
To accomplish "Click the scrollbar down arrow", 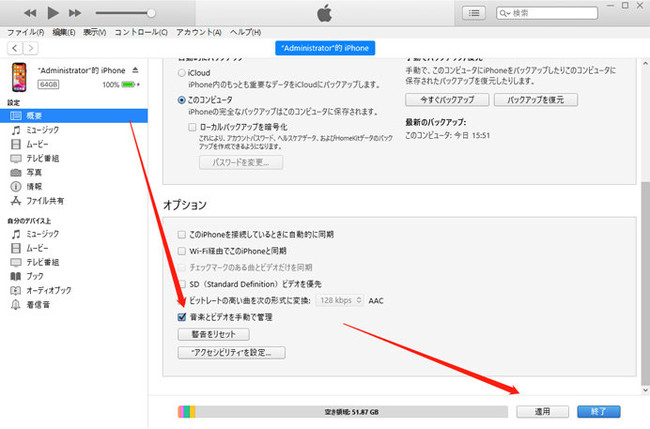I will click(645, 390).
